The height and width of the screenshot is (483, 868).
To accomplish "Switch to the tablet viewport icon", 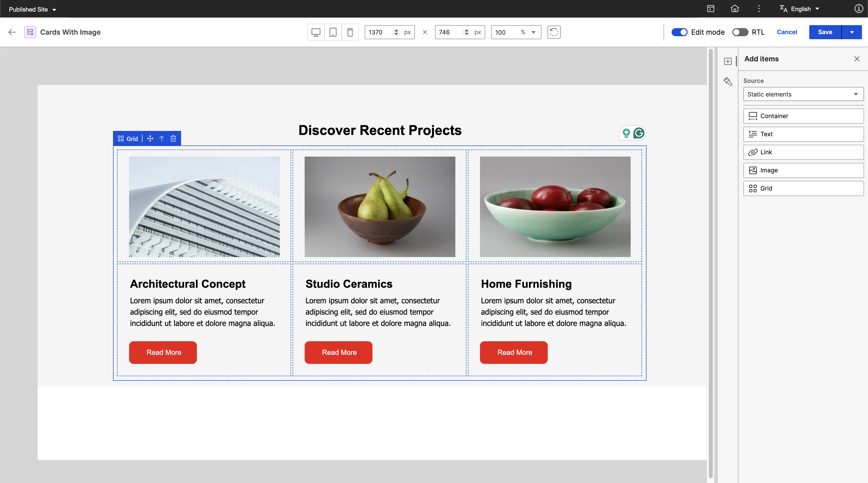I will (333, 32).
